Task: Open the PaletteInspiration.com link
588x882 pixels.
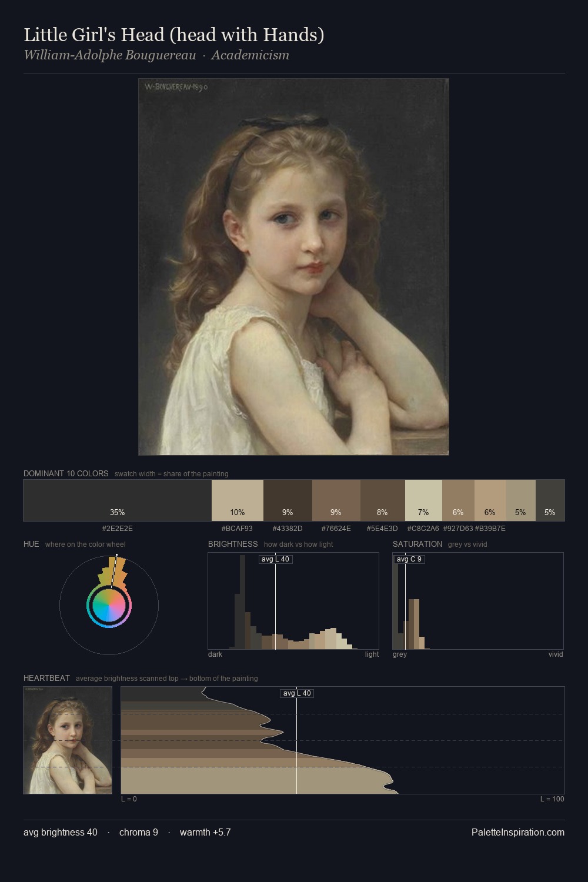Action: tap(518, 832)
